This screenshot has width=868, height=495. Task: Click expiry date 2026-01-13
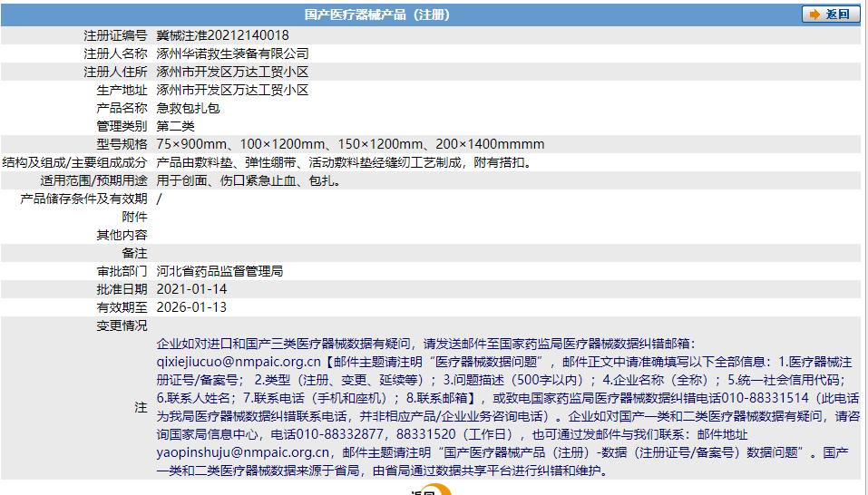(x=191, y=307)
